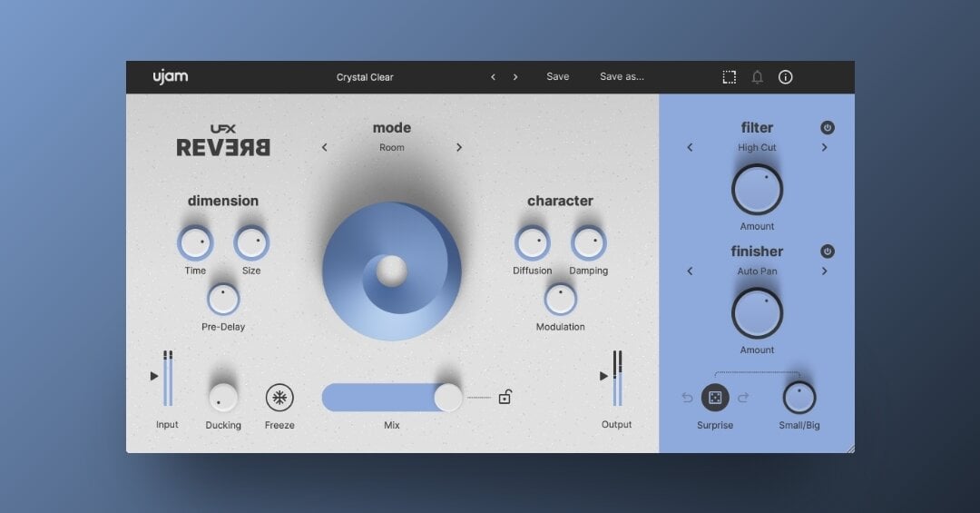This screenshot has width=980, height=513.
Task: Click the large central blue reverb dial
Action: [x=392, y=271]
